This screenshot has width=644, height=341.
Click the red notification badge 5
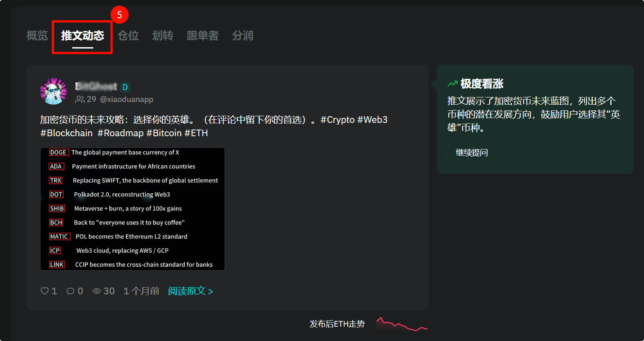[x=119, y=15]
